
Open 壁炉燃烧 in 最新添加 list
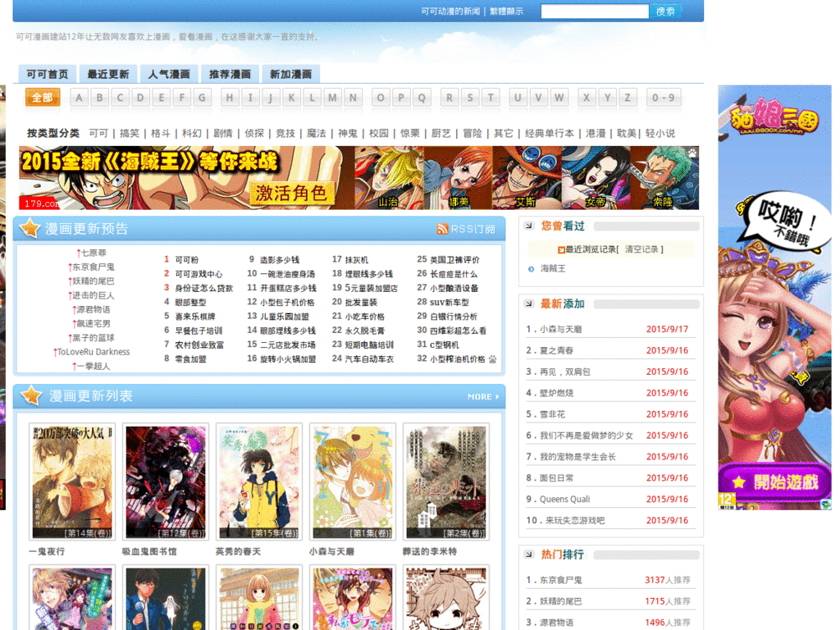(556, 393)
